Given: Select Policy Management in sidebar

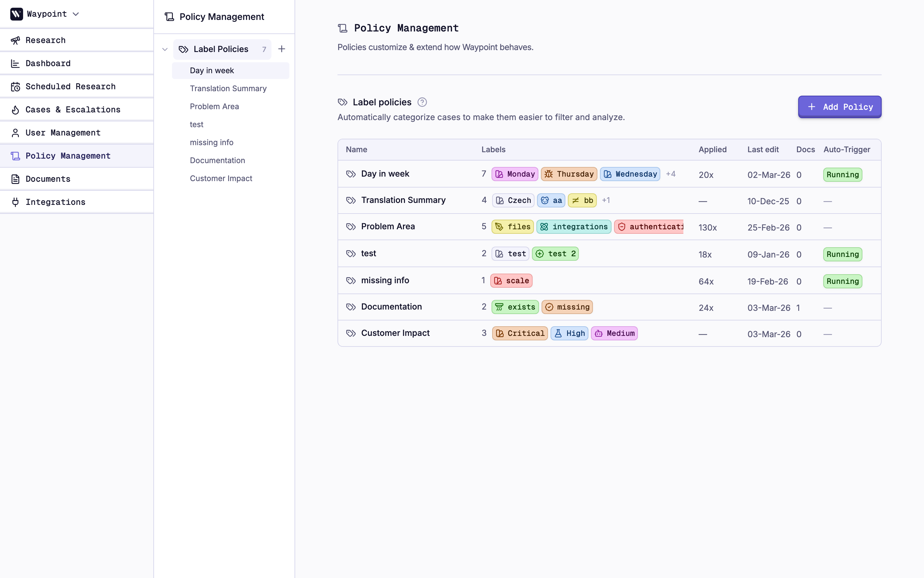Looking at the screenshot, I should click(77, 156).
